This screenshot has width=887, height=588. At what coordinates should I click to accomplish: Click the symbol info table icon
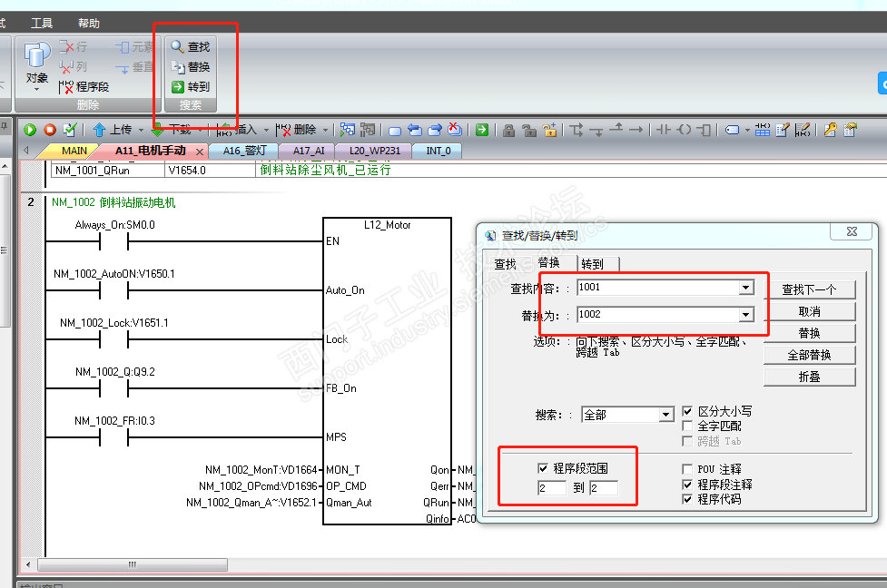(x=762, y=130)
